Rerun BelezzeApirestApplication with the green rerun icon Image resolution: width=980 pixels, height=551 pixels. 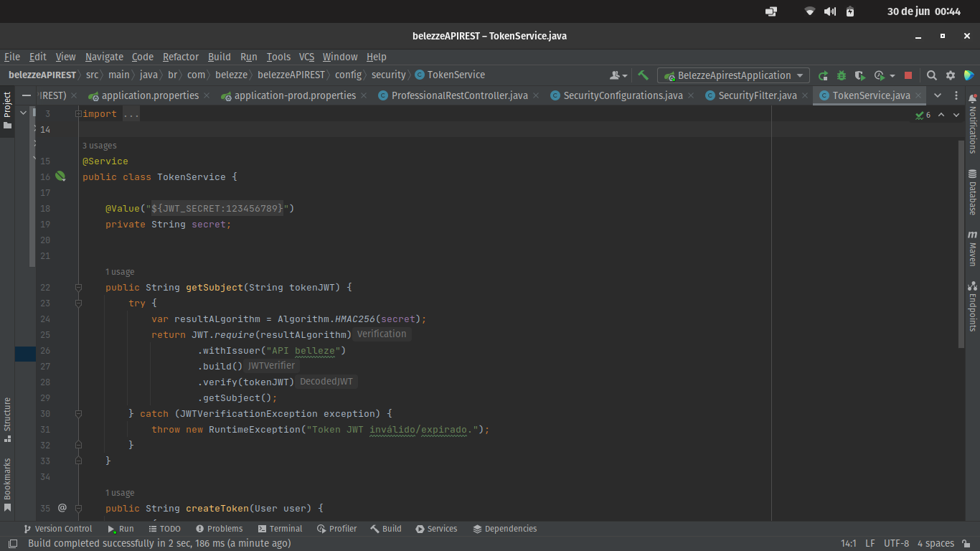point(824,75)
